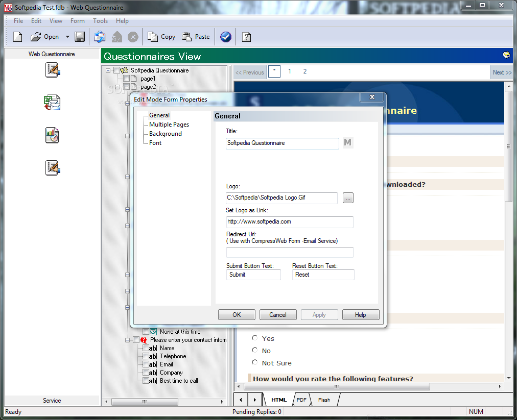Image resolution: width=517 pixels, height=420 pixels.
Task: Toggle the page2 checkbox in tree
Action: (126, 87)
